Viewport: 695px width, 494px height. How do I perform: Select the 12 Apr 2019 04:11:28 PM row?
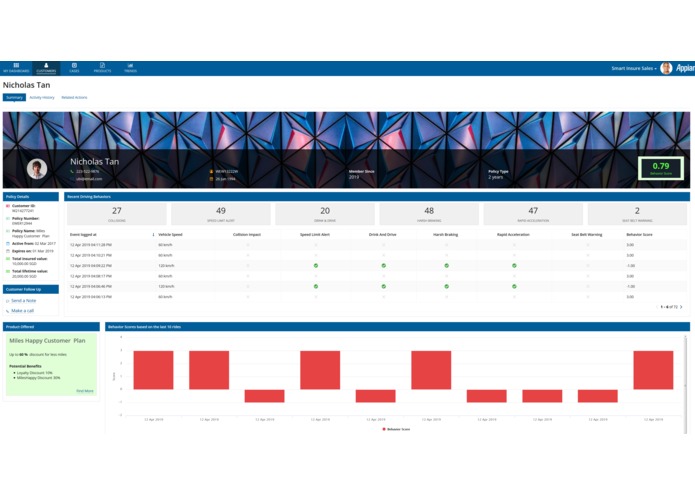coord(377,245)
